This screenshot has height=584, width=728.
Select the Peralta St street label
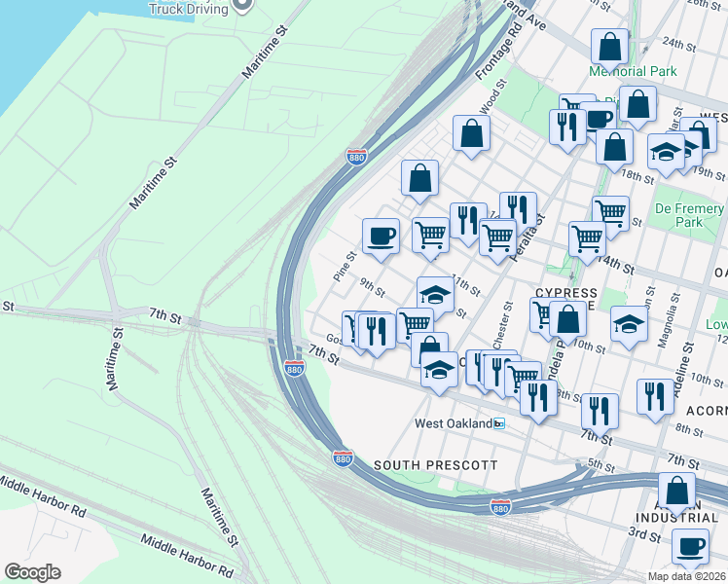[528, 237]
